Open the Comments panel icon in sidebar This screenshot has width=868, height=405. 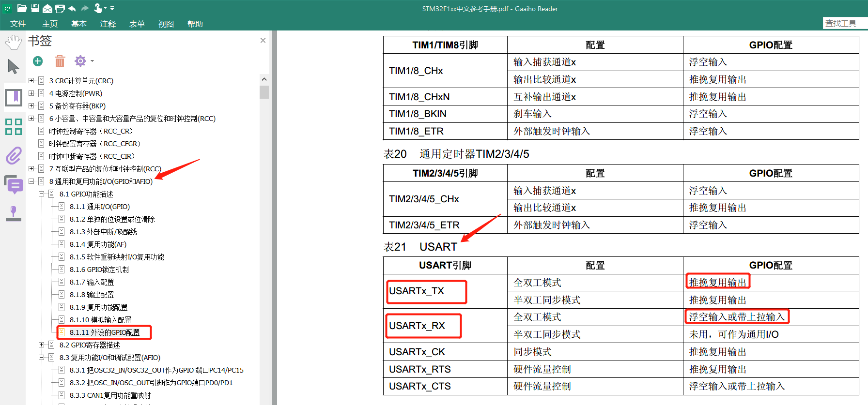pos(14,185)
